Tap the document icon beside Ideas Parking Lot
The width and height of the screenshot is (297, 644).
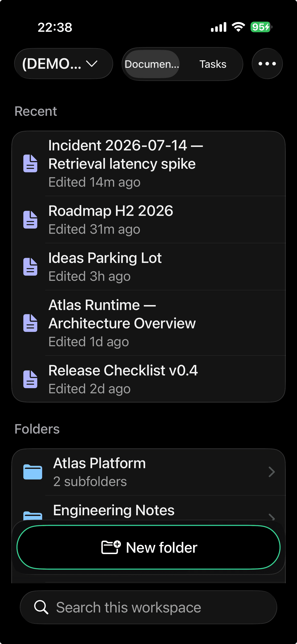30,267
